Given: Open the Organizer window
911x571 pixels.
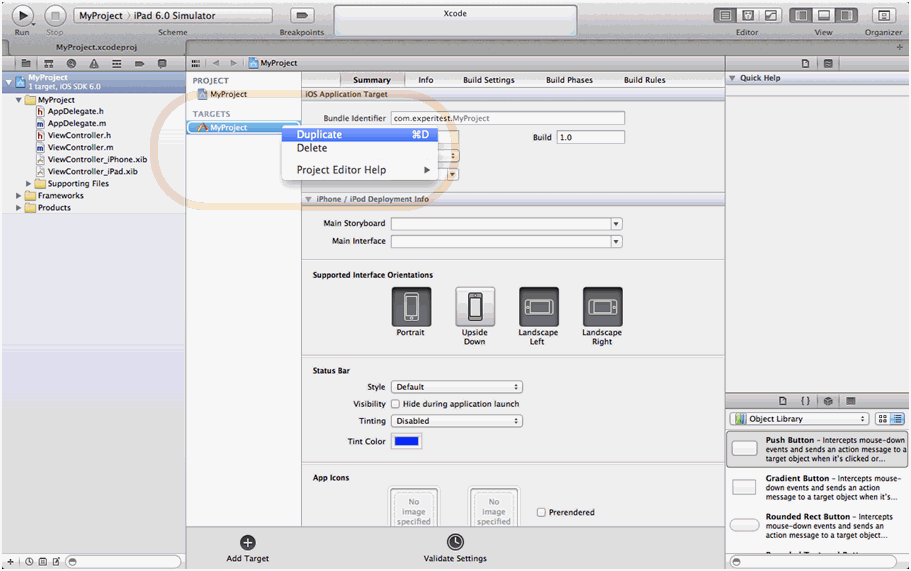Looking at the screenshot, I should 883,16.
